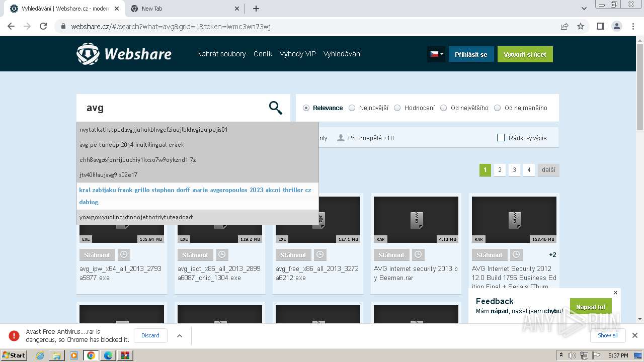
Task: Click the Webshare logo
Action: (124, 54)
